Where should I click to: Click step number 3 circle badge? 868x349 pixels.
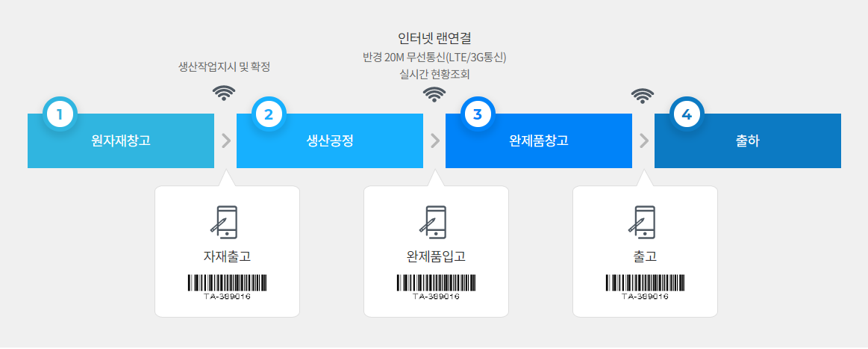tap(478, 114)
